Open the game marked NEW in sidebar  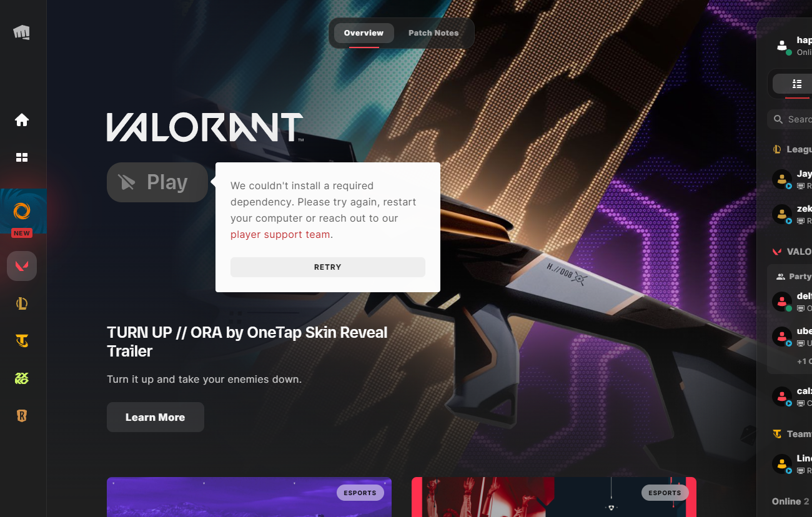[x=23, y=211]
